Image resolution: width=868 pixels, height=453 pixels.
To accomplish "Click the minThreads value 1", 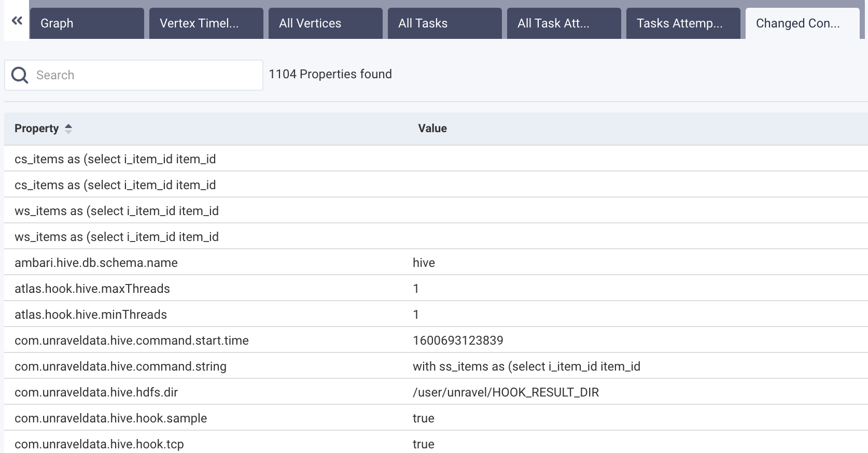I will 416,315.
